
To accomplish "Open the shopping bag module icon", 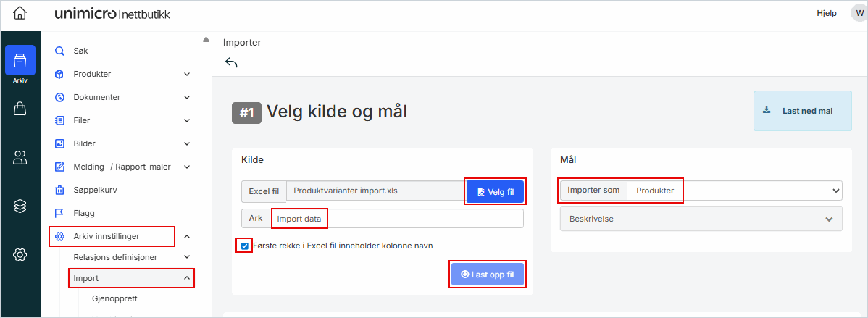I will click(x=20, y=109).
